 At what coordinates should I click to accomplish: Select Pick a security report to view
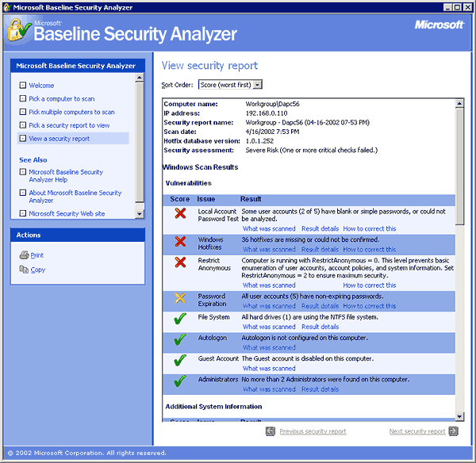(69, 125)
